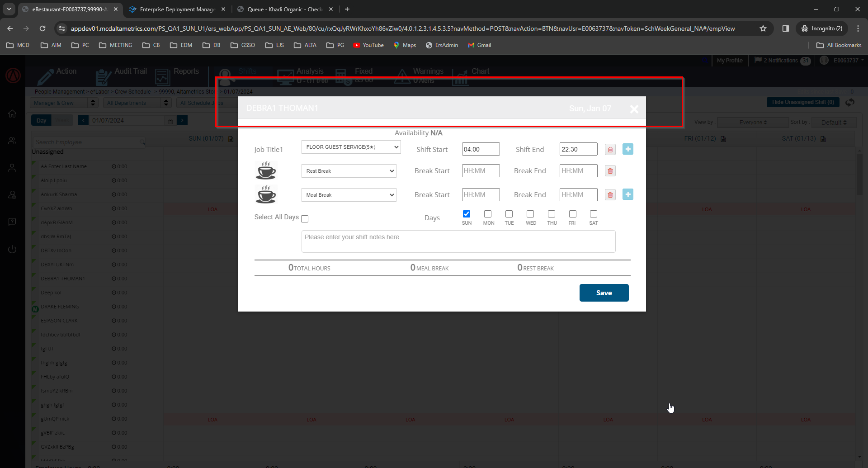Reload the page in browser

(42, 28)
